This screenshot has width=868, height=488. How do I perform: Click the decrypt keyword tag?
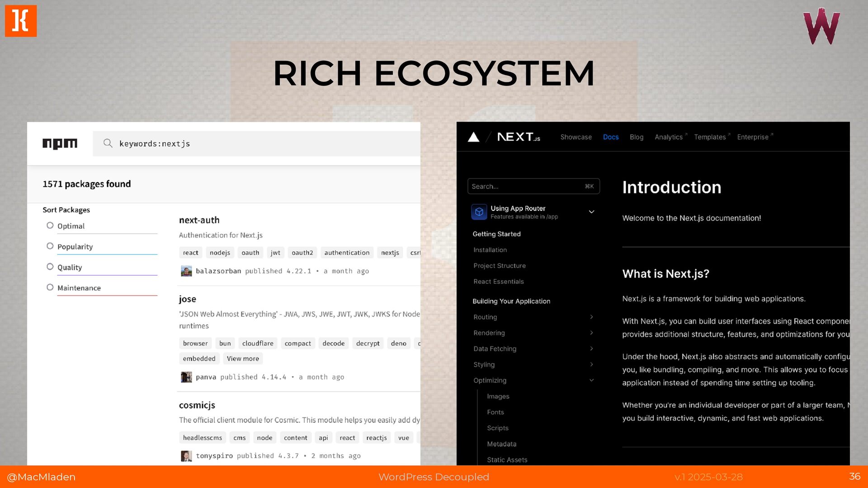coord(368,343)
